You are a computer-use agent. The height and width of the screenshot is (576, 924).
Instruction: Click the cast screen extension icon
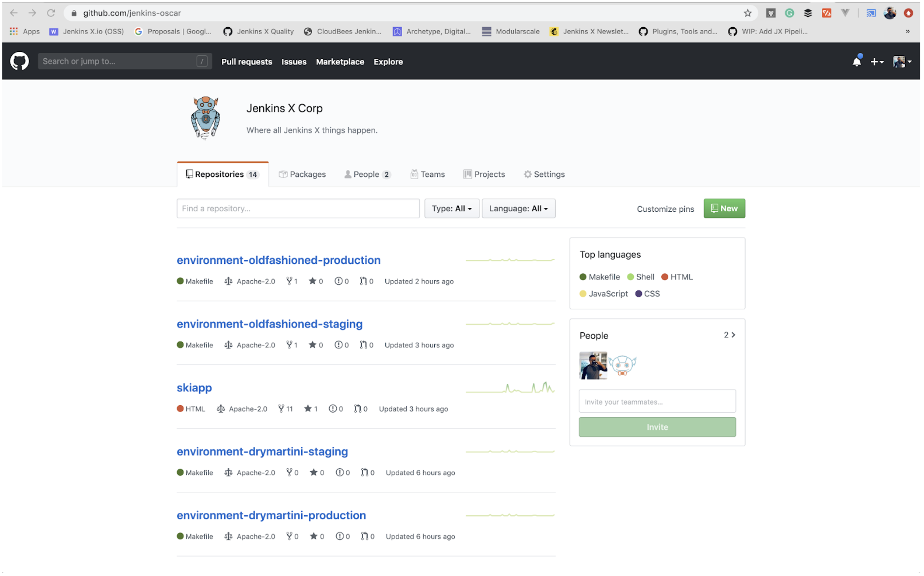coord(871,13)
